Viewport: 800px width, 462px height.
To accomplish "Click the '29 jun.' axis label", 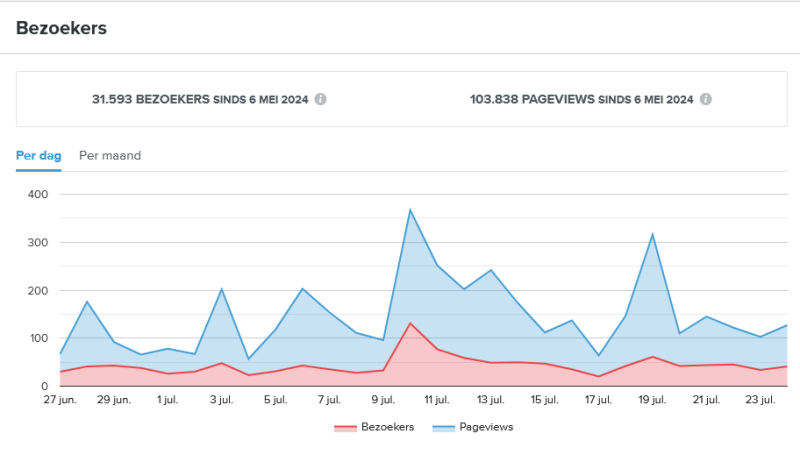I will pyautogui.click(x=114, y=400).
